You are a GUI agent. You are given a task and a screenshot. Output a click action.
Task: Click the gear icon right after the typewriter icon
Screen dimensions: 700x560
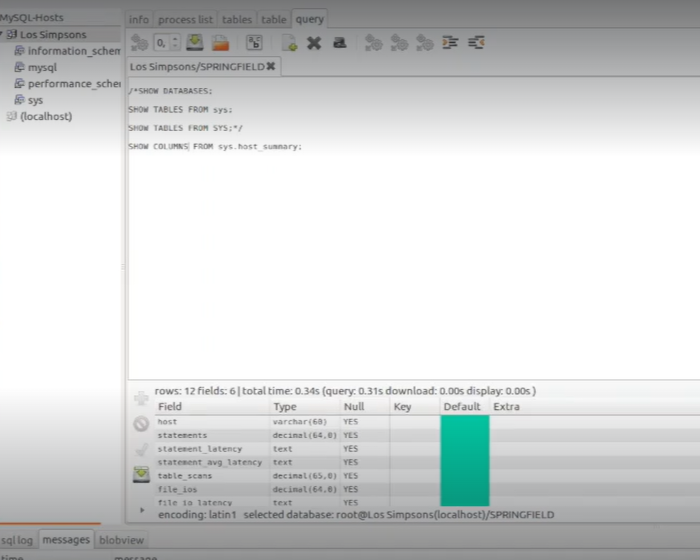click(x=374, y=43)
